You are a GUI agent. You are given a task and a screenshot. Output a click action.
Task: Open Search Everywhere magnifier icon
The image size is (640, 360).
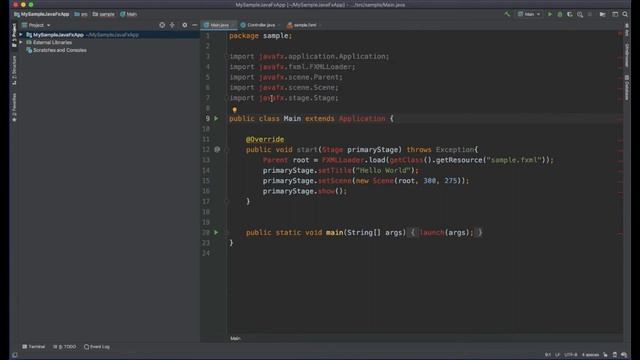(625, 14)
